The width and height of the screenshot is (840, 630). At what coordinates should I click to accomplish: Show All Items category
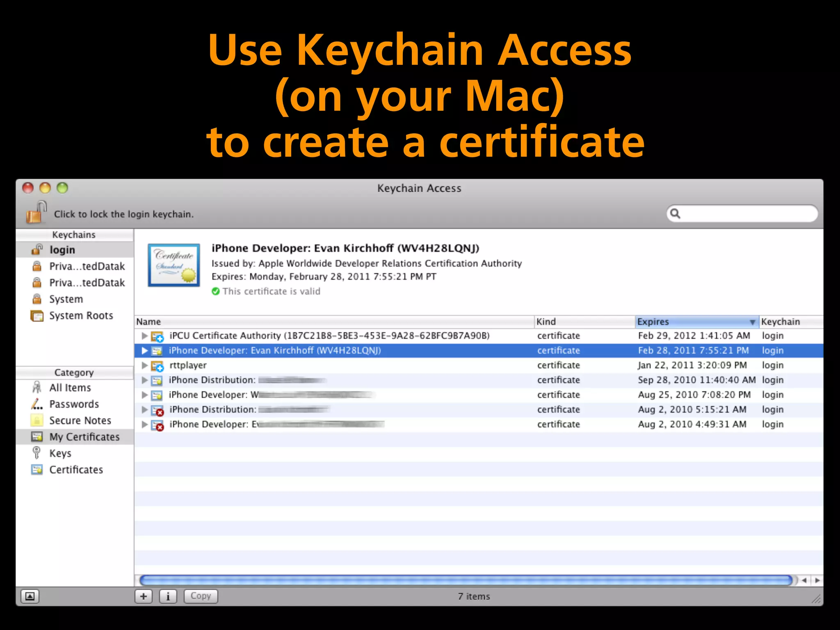pyautogui.click(x=75, y=388)
